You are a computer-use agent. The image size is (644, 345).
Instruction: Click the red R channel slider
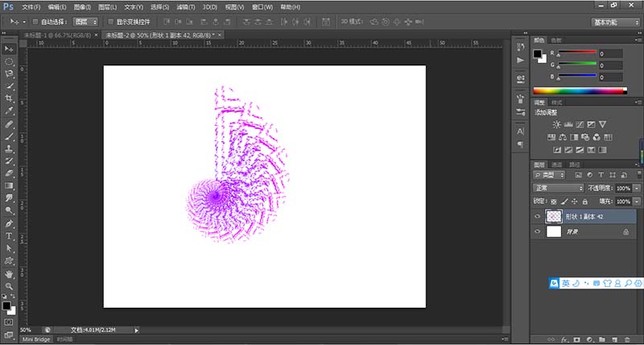click(x=576, y=52)
